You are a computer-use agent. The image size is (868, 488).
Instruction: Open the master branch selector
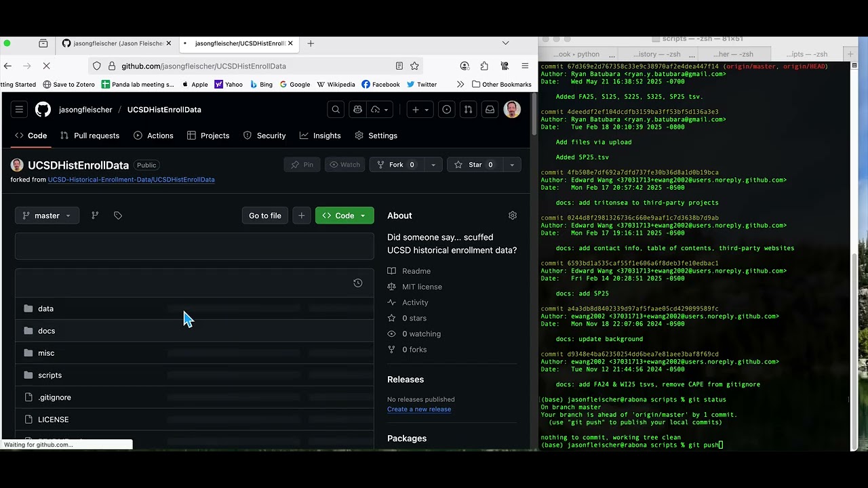[x=47, y=216]
